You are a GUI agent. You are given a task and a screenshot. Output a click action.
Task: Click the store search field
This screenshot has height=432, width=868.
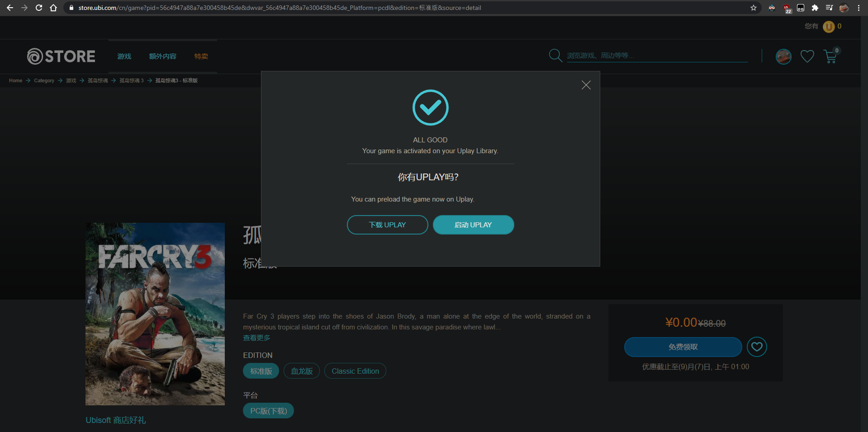pos(657,56)
